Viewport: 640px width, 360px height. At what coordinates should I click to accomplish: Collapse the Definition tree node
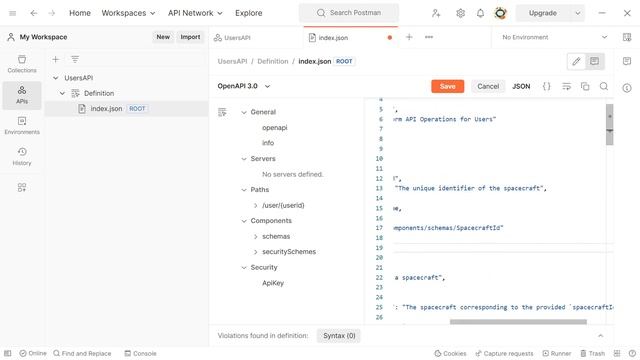[x=62, y=93]
